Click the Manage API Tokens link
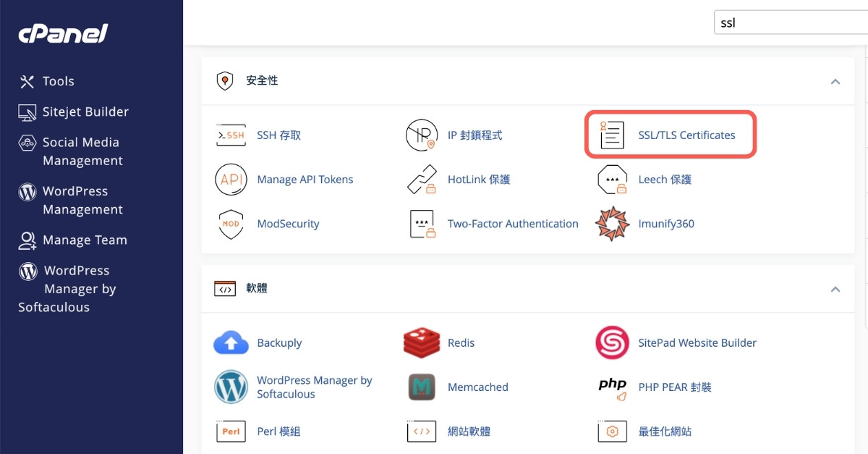 305,180
